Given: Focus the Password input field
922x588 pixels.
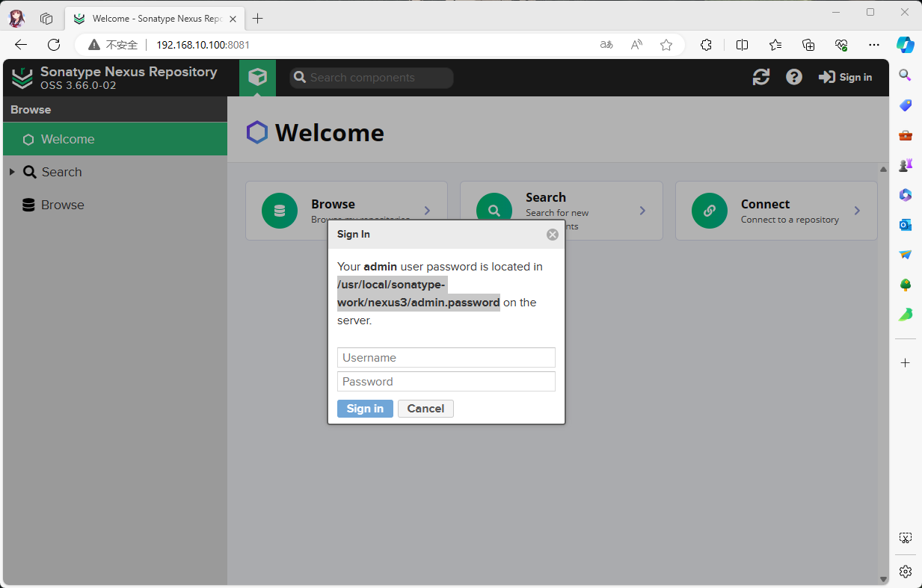Looking at the screenshot, I should [x=446, y=382].
